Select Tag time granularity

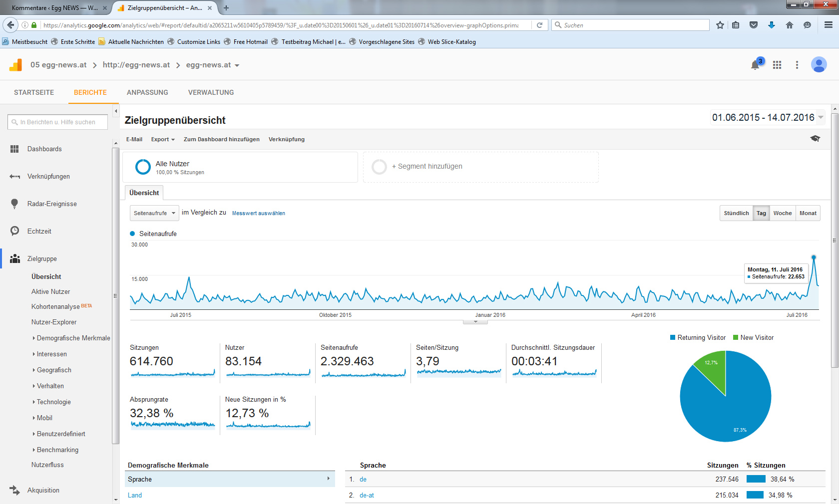tap(761, 213)
